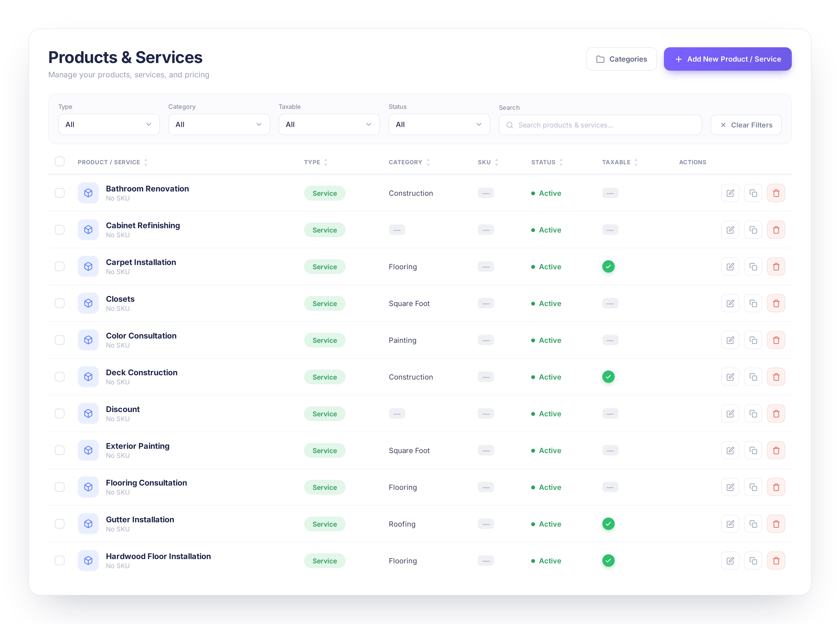Tick the Carpet Installation checkbox
The width and height of the screenshot is (840, 624).
pos(60,267)
